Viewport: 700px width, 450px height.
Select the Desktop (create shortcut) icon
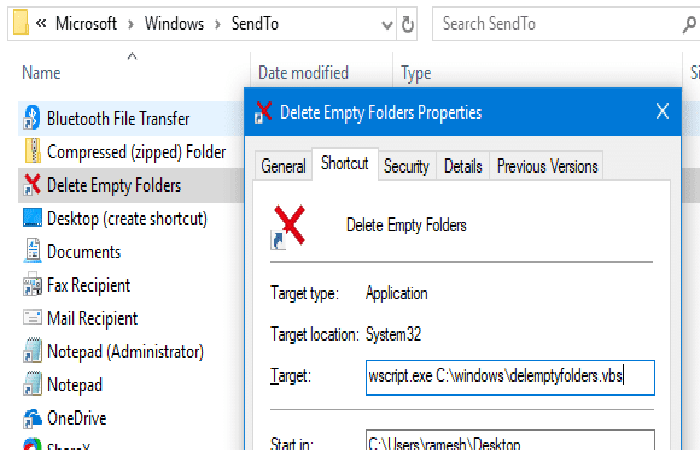(32, 218)
